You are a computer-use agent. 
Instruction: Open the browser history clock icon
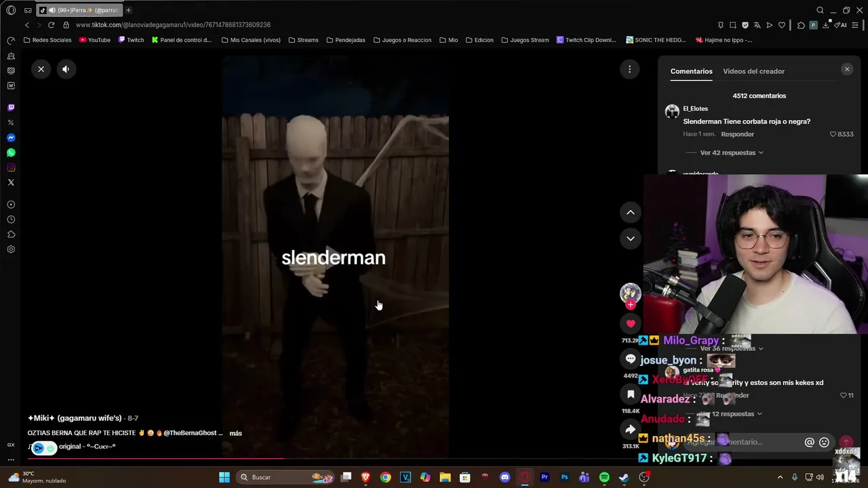11,220
